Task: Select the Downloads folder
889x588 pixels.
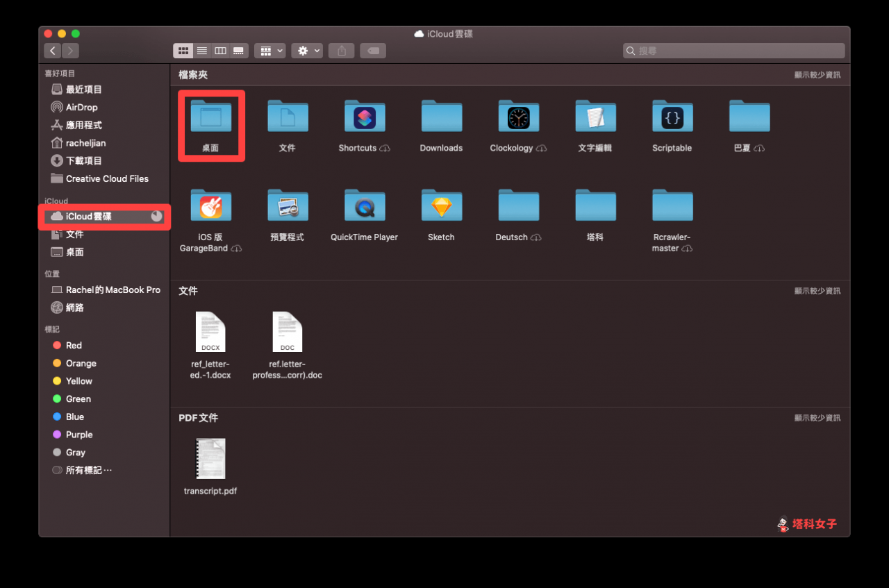Action: 441,115
